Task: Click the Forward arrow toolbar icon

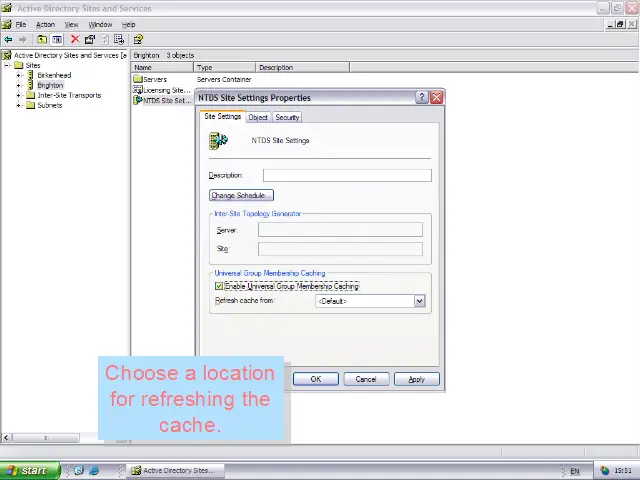Action: [x=23, y=40]
